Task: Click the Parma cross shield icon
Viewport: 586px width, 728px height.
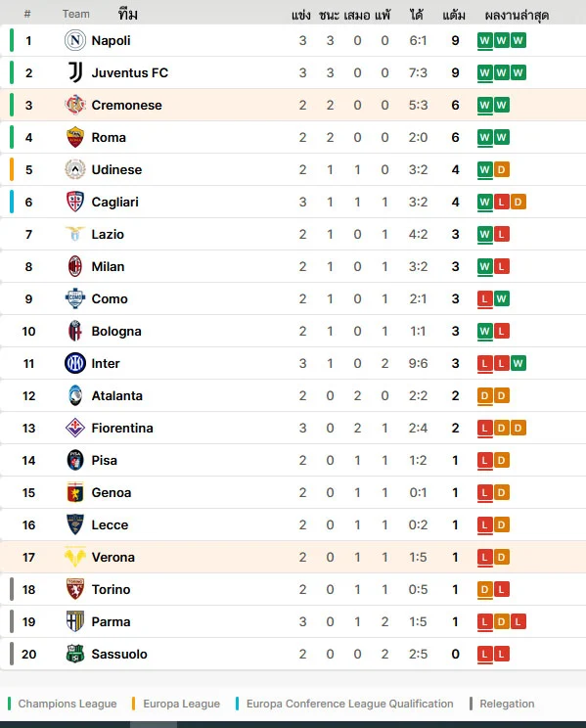Action: pos(74,621)
